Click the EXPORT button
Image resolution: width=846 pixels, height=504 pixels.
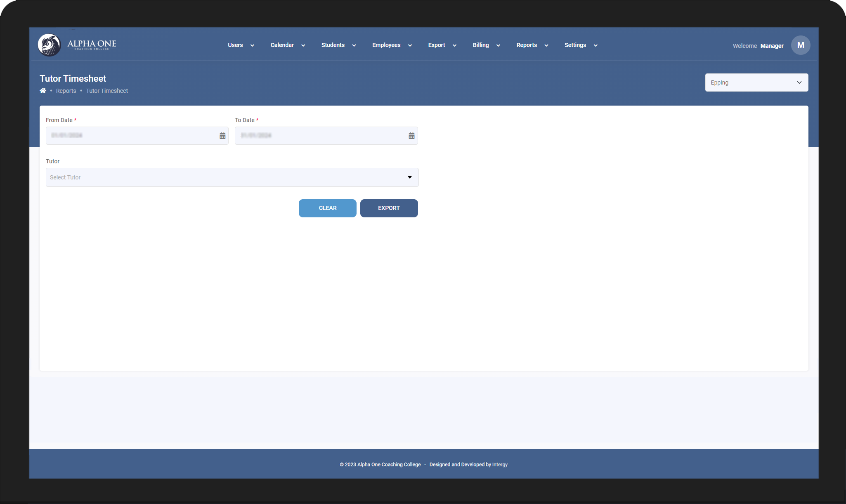pos(389,208)
